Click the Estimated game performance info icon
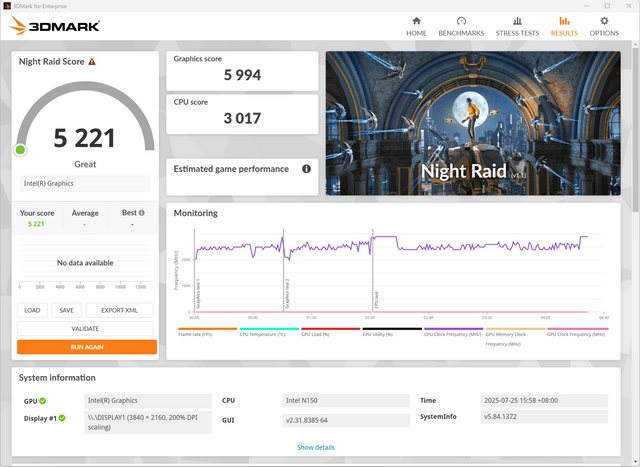This screenshot has width=640, height=467. point(306,169)
